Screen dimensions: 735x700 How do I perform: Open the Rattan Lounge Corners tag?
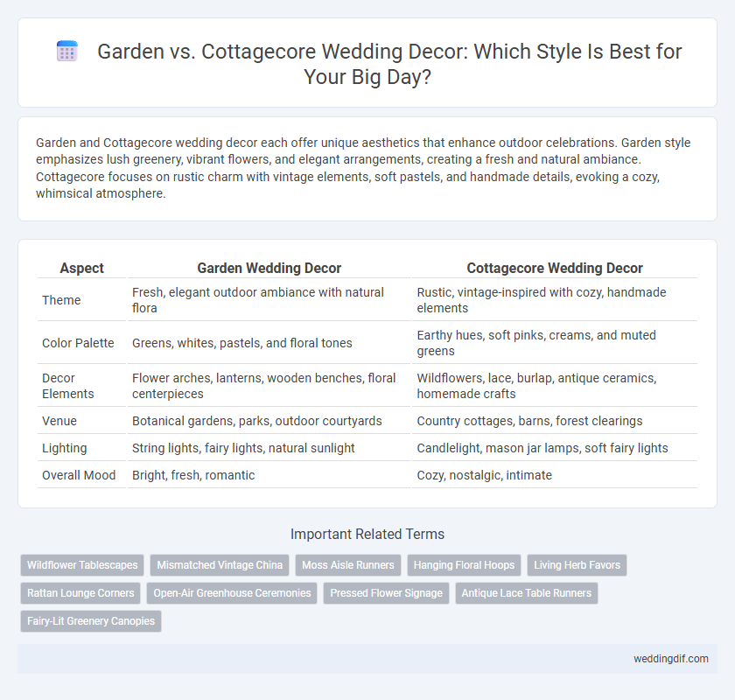pos(80,592)
